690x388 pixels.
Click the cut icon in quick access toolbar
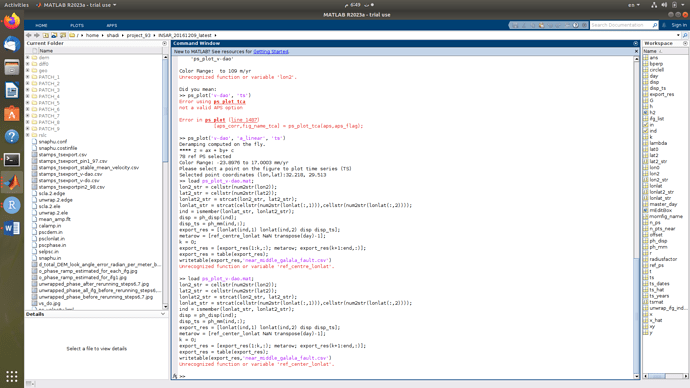[x=524, y=25]
